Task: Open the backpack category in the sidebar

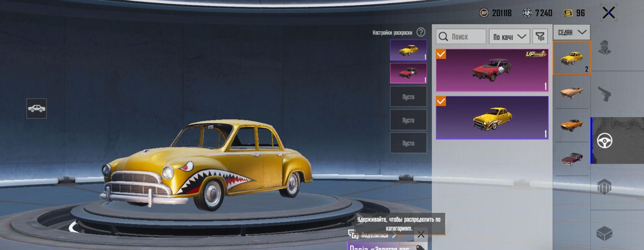Action: click(604, 186)
